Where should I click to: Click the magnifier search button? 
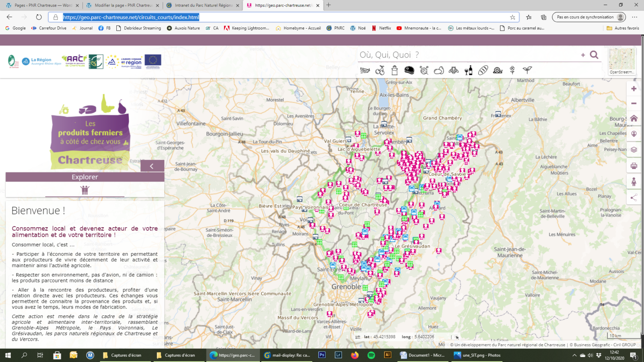pyautogui.click(x=594, y=55)
